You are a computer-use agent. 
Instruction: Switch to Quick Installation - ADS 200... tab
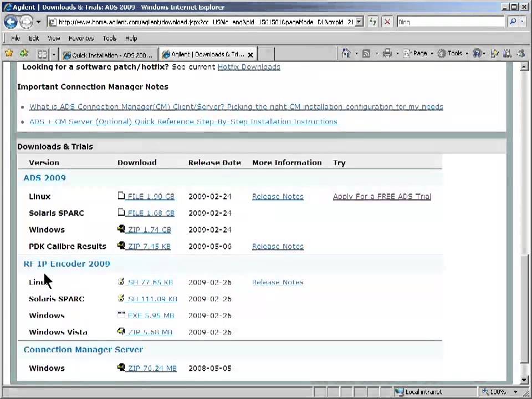109,55
